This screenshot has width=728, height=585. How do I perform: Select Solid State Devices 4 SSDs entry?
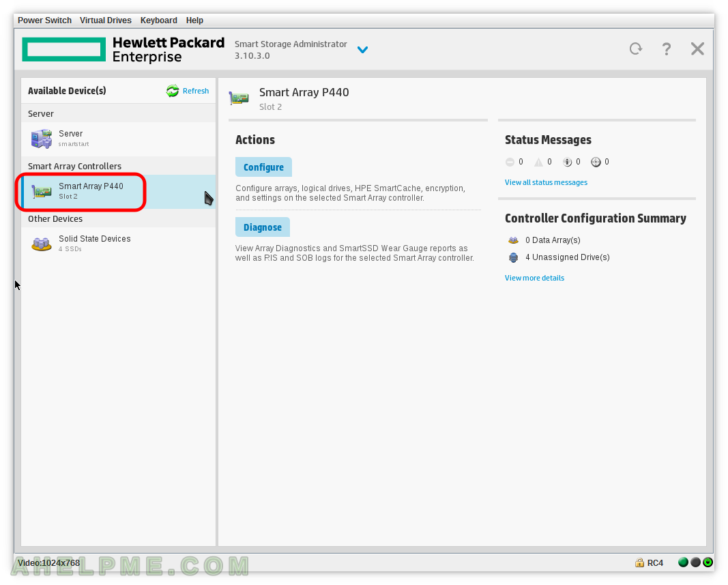pos(119,244)
